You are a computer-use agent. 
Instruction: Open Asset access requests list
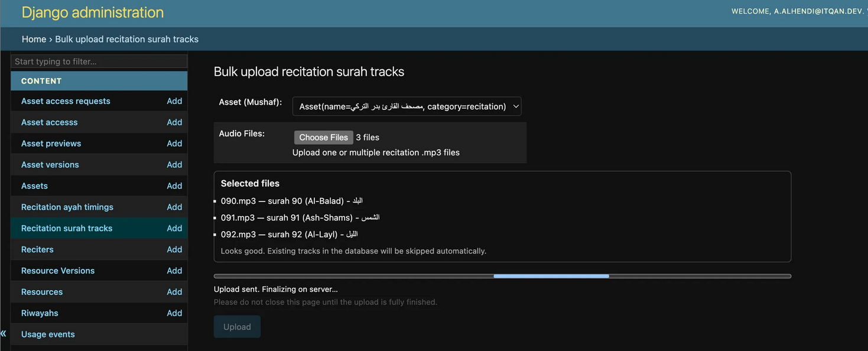tap(66, 101)
